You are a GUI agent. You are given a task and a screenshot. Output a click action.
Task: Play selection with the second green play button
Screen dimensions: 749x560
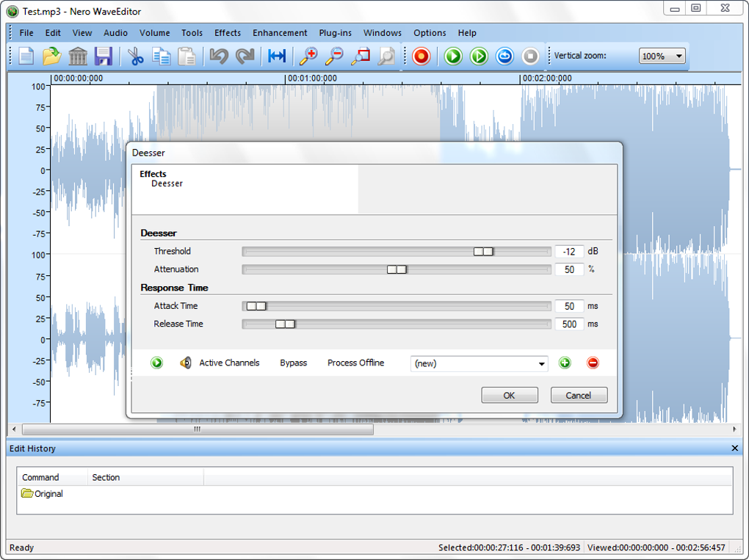point(479,57)
